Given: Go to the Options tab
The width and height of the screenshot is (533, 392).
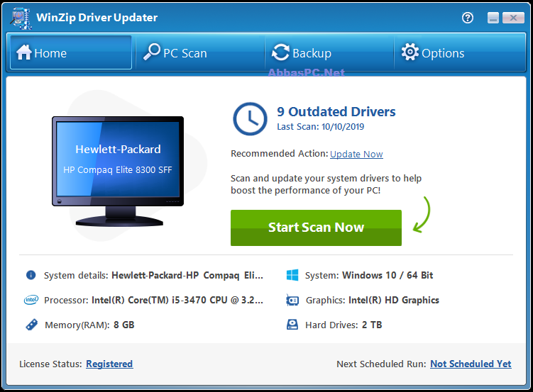Looking at the screenshot, I should (x=459, y=52).
